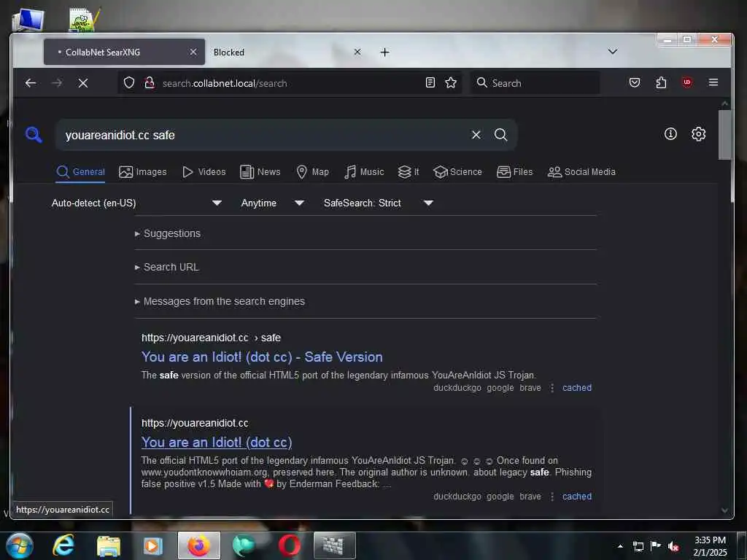Open Windows Explorer from taskbar
This screenshot has height=560, width=747.
coord(108,546)
